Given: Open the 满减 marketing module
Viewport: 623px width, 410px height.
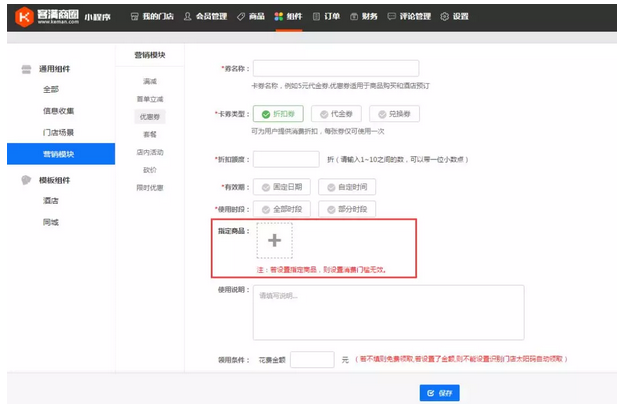Looking at the screenshot, I should coord(150,81).
